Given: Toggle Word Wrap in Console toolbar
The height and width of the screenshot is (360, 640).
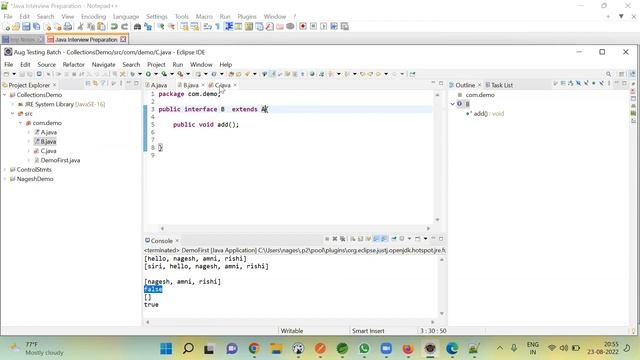Looking at the screenshot, I should point(369,239).
